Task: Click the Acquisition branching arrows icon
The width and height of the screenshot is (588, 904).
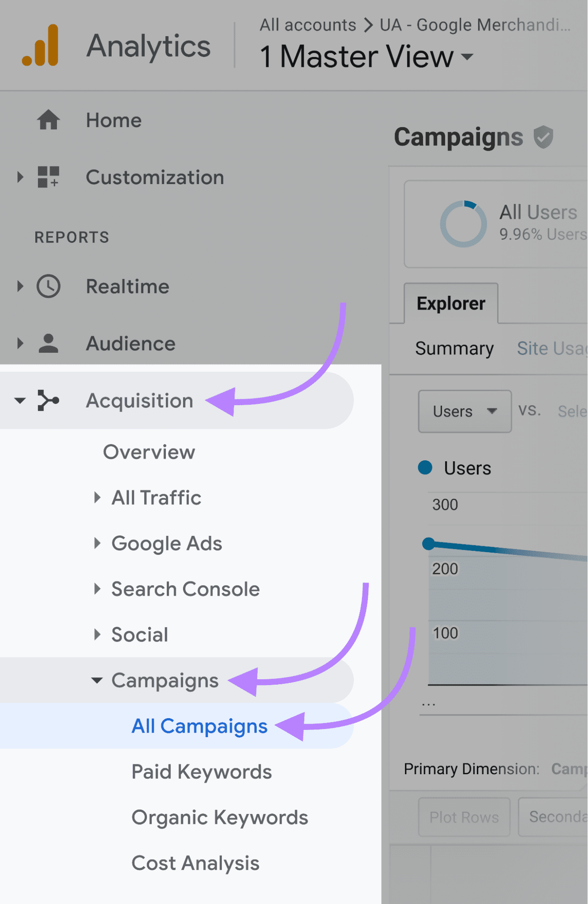Action: click(x=48, y=400)
